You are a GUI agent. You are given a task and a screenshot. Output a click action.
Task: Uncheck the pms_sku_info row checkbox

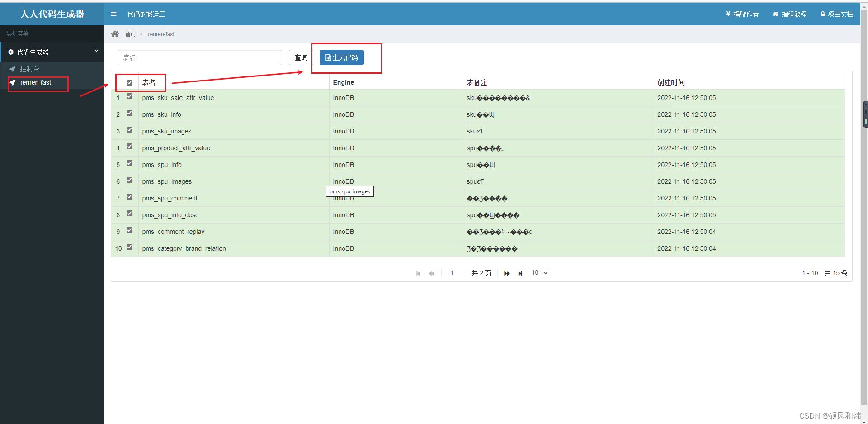pyautogui.click(x=130, y=113)
